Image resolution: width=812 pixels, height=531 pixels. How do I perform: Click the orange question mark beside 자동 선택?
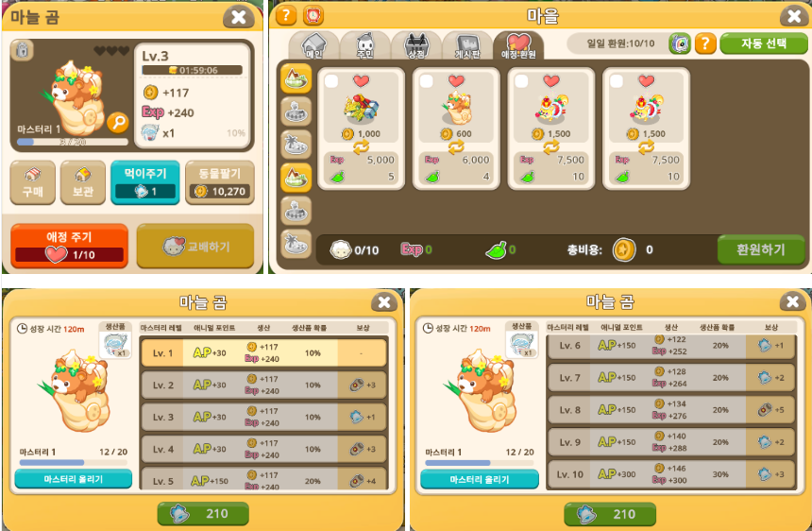[704, 43]
